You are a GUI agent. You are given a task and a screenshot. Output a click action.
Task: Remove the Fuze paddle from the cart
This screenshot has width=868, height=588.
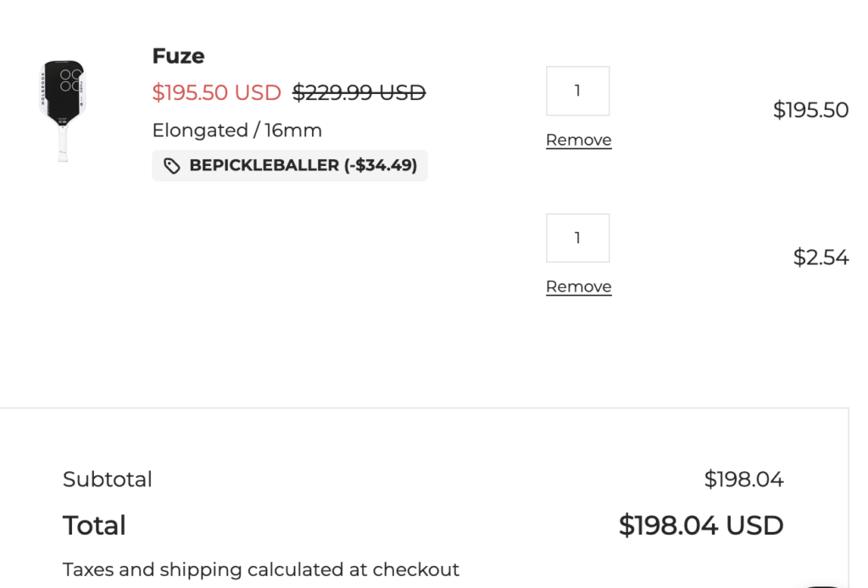pos(578,140)
